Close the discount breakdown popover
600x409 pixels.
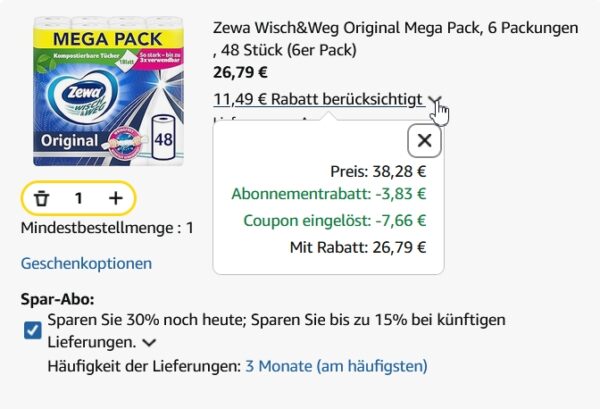(424, 140)
